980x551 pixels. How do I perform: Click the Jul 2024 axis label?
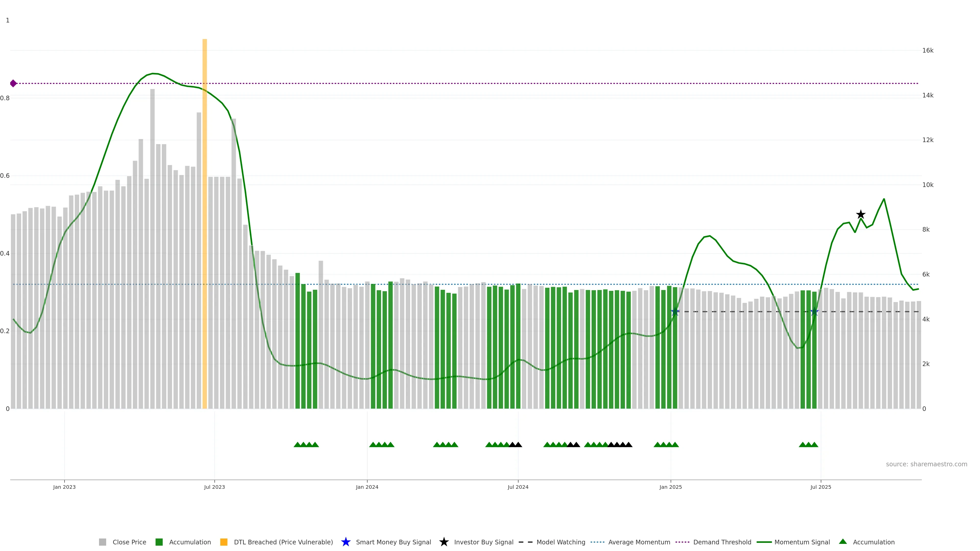pos(518,487)
